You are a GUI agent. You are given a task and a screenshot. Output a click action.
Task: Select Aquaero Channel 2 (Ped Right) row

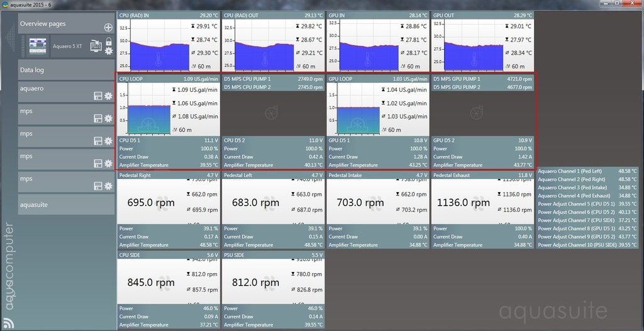click(587, 179)
